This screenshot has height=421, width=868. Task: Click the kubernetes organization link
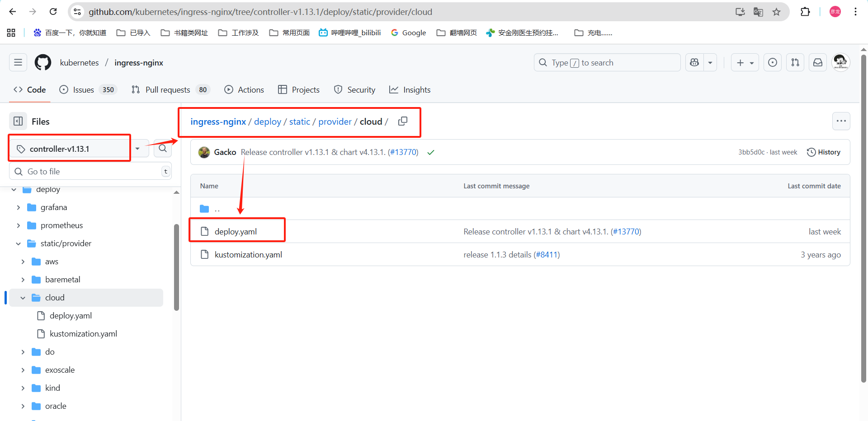79,62
